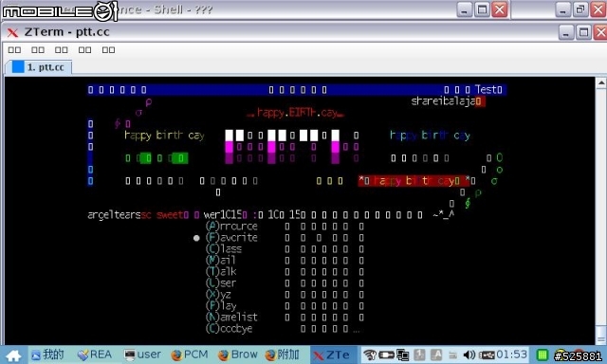Screen dimensions: 607x364
Task: Click the terminal scrollbar up arrow
Action: pos(600,82)
